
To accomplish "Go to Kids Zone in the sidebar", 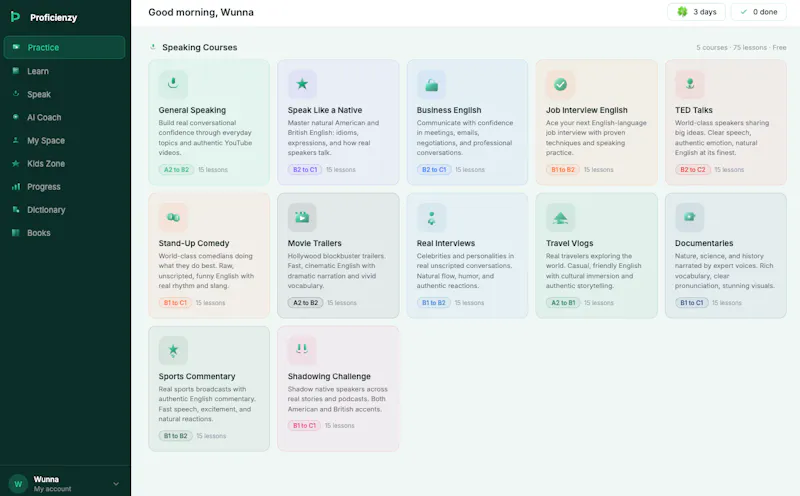I will (64, 163).
